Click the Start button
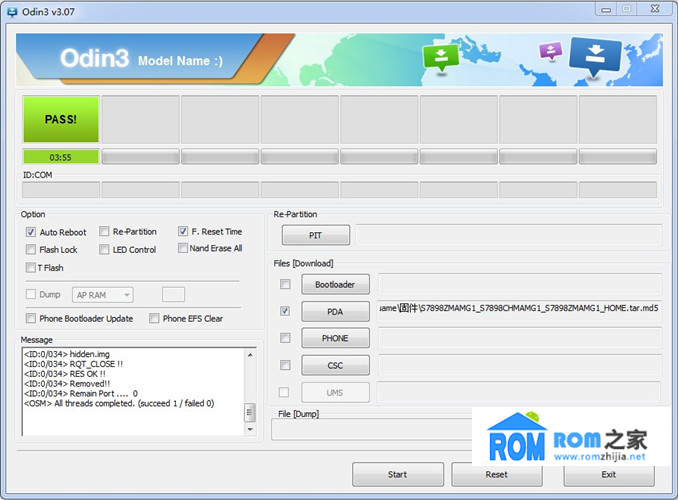The width and height of the screenshot is (678, 500). point(398,474)
